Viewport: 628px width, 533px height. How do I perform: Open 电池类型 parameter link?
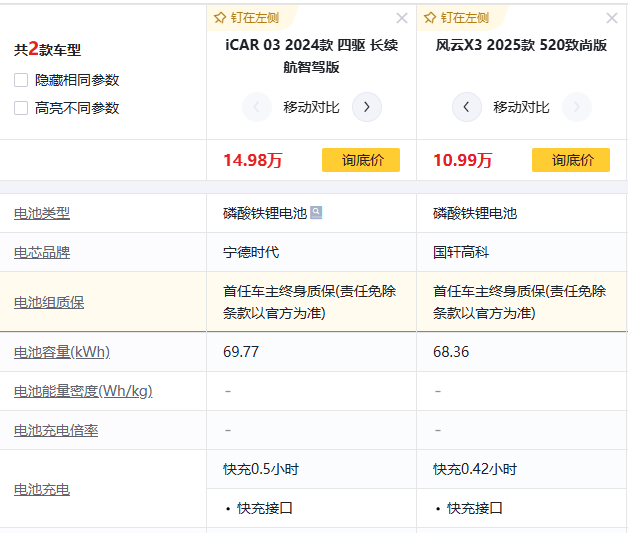(42, 213)
